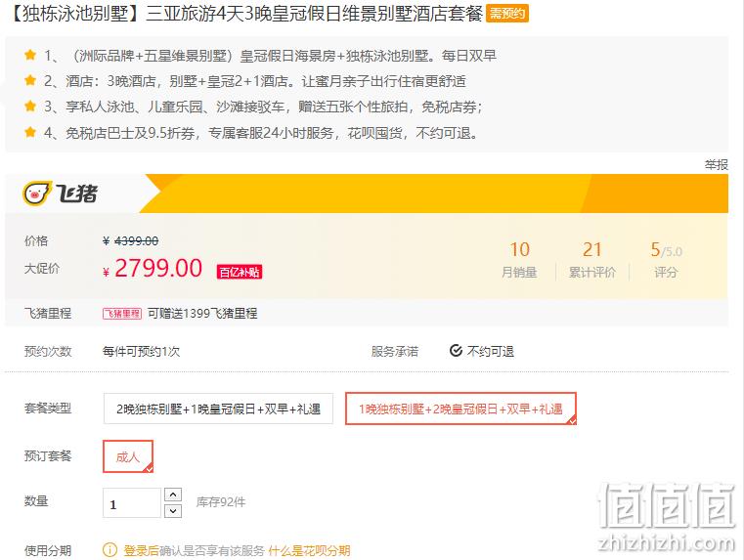Screen dimensions: 744x560
Task: Click the 大促价 label
Action: point(42,269)
